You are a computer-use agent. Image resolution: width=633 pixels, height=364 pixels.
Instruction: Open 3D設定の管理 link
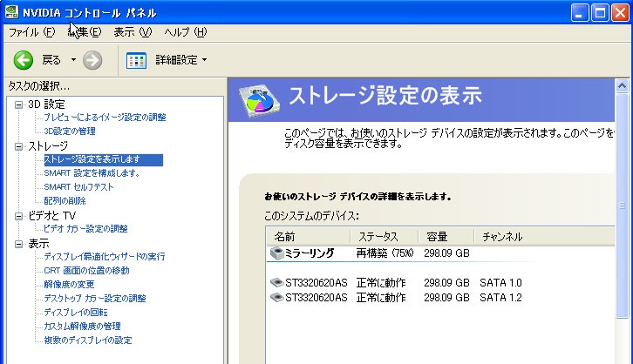point(70,131)
